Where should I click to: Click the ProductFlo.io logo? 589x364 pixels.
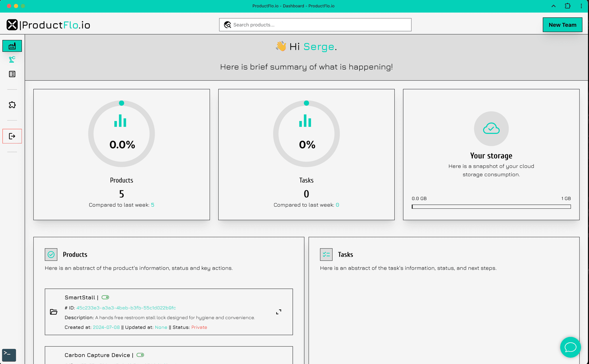[x=48, y=25]
